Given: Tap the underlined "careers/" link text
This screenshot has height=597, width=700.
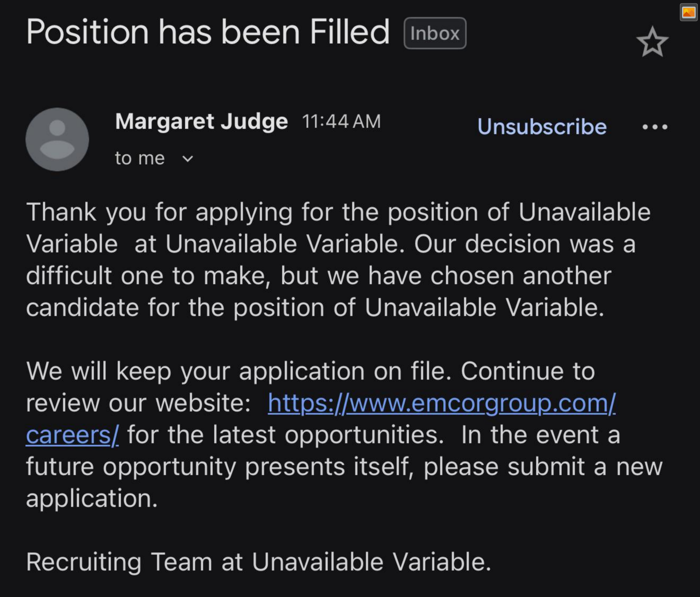Looking at the screenshot, I should [72, 435].
